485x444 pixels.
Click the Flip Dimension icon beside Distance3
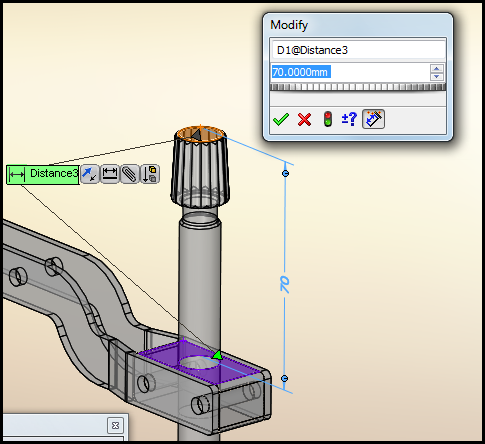point(90,174)
